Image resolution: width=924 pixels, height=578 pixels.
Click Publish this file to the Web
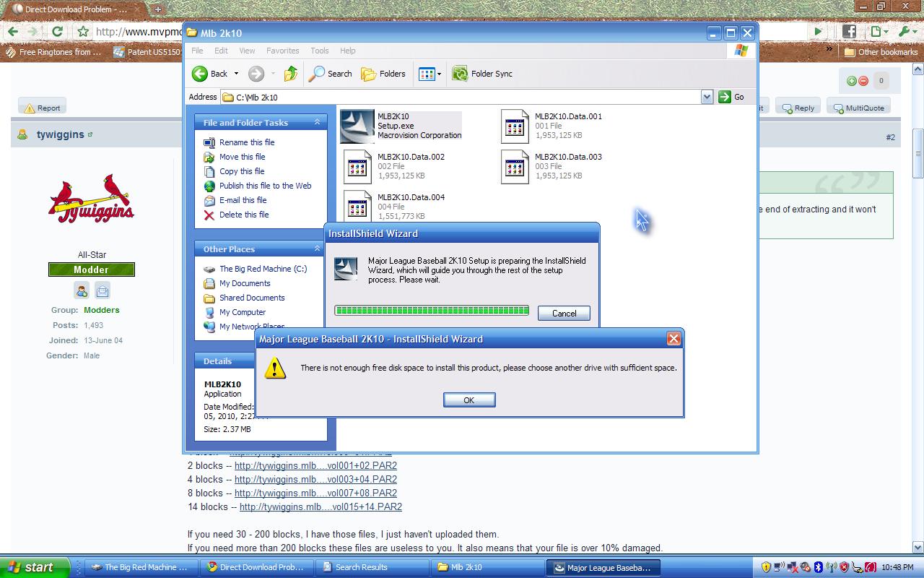click(265, 186)
